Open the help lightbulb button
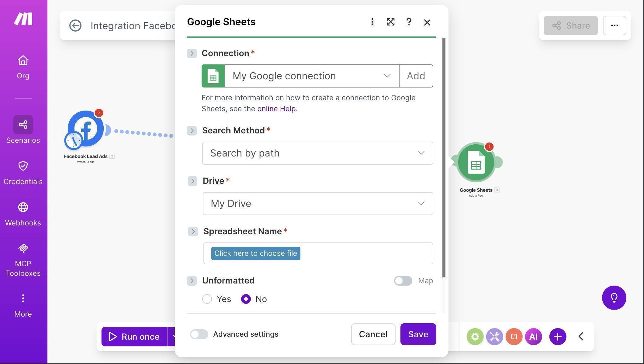The width and height of the screenshot is (644, 364). click(614, 298)
